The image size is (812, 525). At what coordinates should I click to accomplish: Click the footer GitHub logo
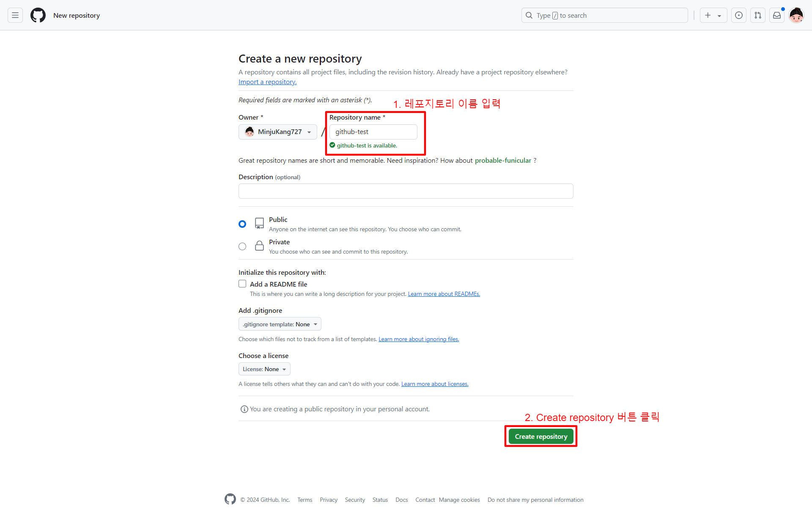230,499
